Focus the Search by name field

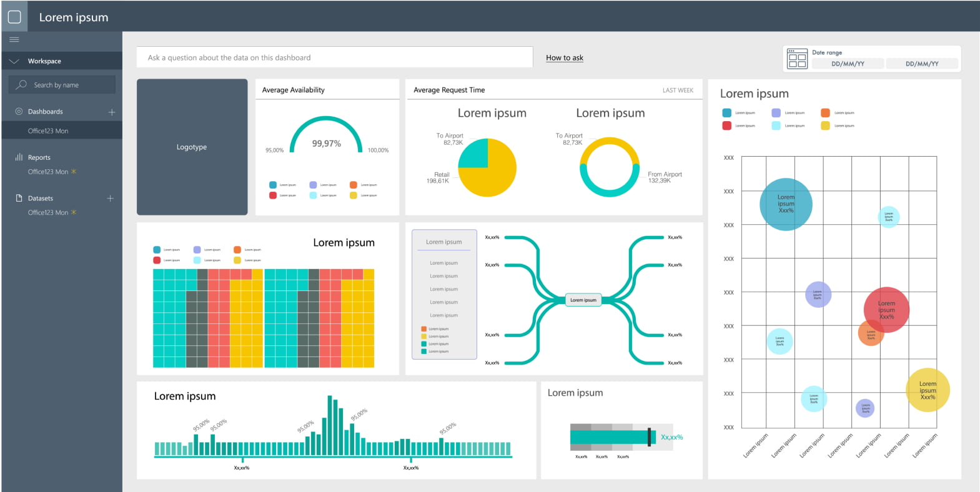(62, 84)
